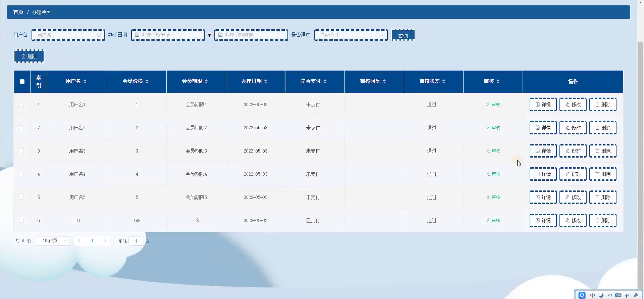Click 修改 for row 用户名2
644x299 pixels.
(573, 128)
